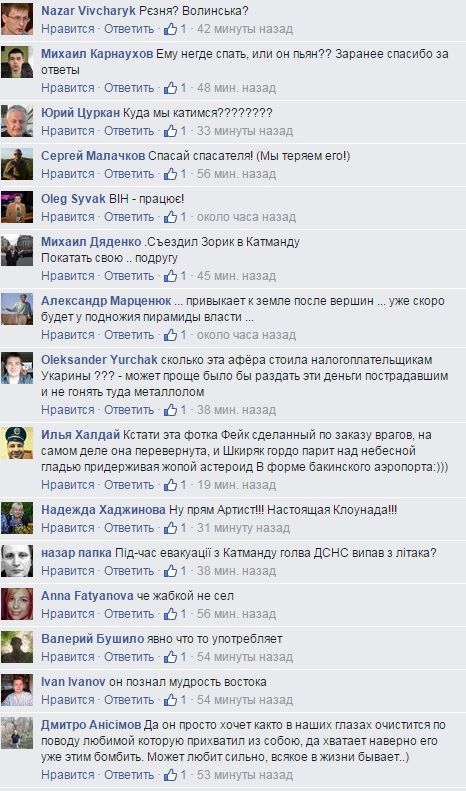Click thumbs-up icon under Oleg Syvak's comment
The width and height of the screenshot is (466, 791).
[x=170, y=217]
